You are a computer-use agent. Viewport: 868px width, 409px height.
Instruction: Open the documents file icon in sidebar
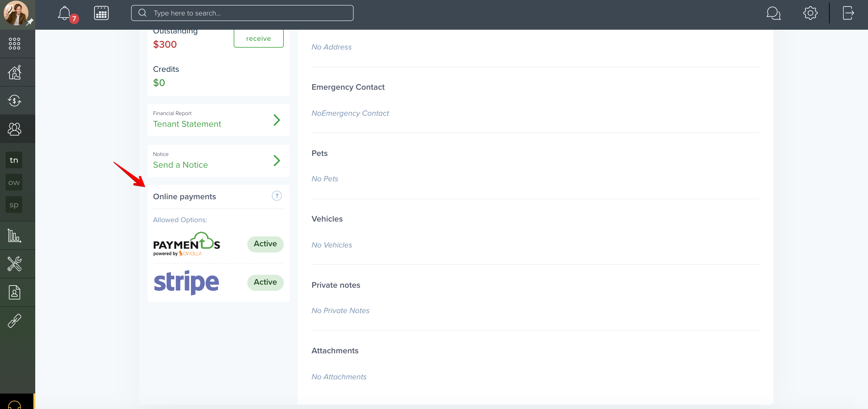15,292
